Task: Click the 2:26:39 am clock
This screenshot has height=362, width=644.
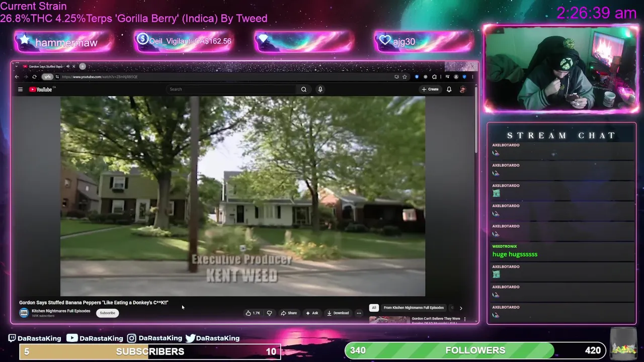Action: (597, 13)
